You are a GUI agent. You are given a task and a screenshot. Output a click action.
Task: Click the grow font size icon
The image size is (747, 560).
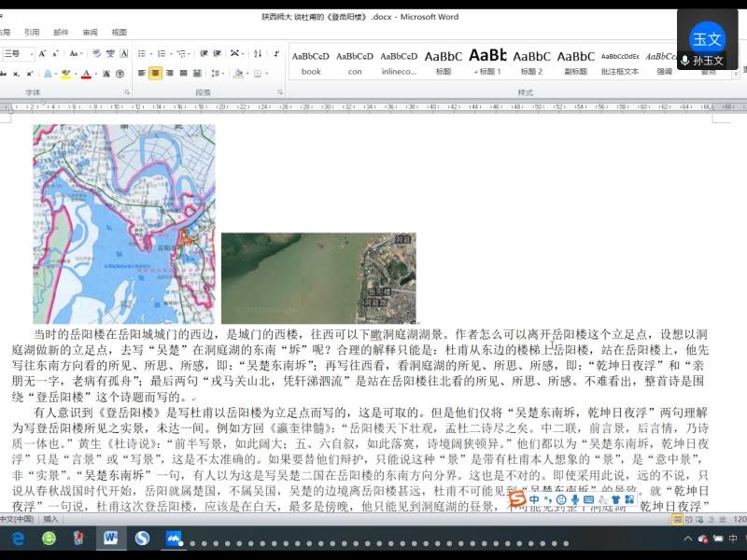click(44, 54)
